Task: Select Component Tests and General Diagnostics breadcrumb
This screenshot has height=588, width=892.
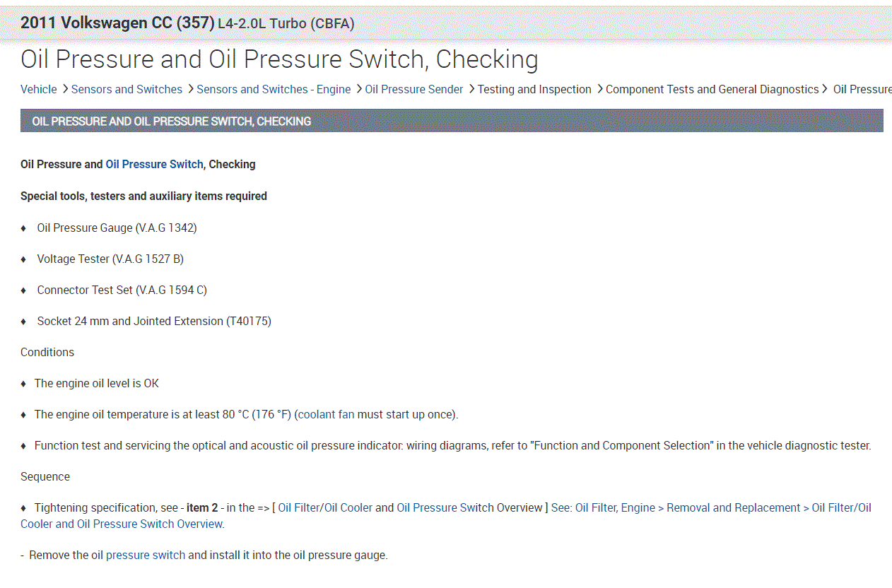Action: tap(712, 89)
